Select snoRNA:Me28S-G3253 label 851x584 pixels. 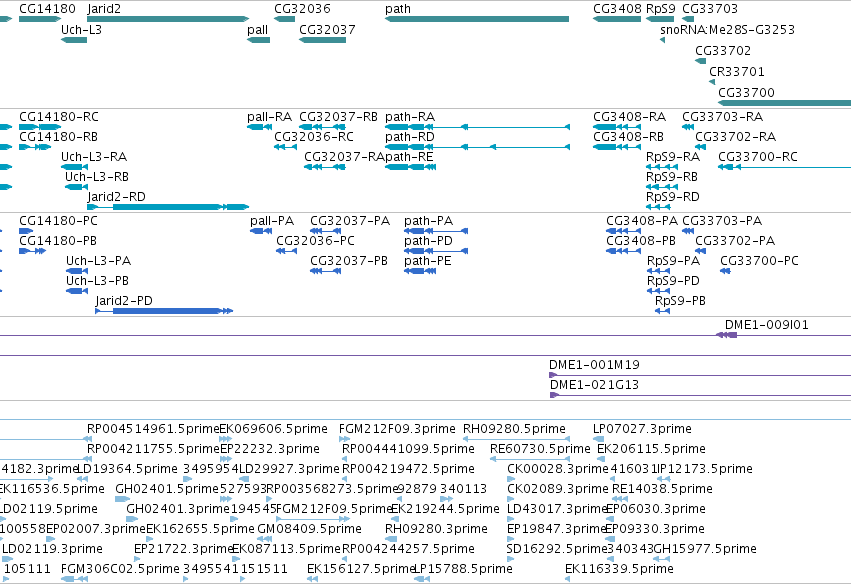[x=727, y=30]
